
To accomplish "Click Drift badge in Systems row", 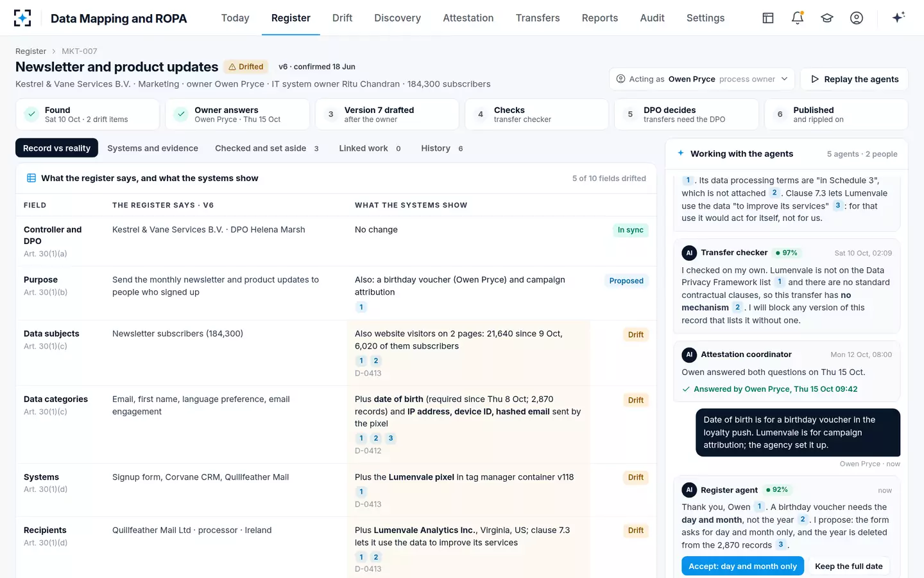I will (x=636, y=477).
